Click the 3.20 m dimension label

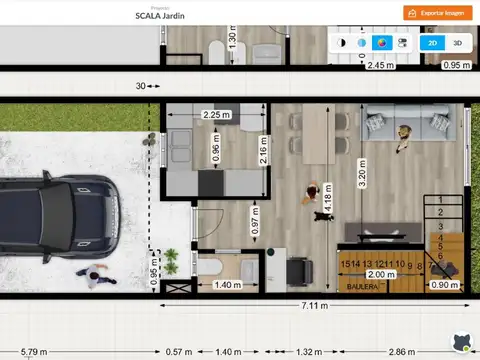pos(362,173)
